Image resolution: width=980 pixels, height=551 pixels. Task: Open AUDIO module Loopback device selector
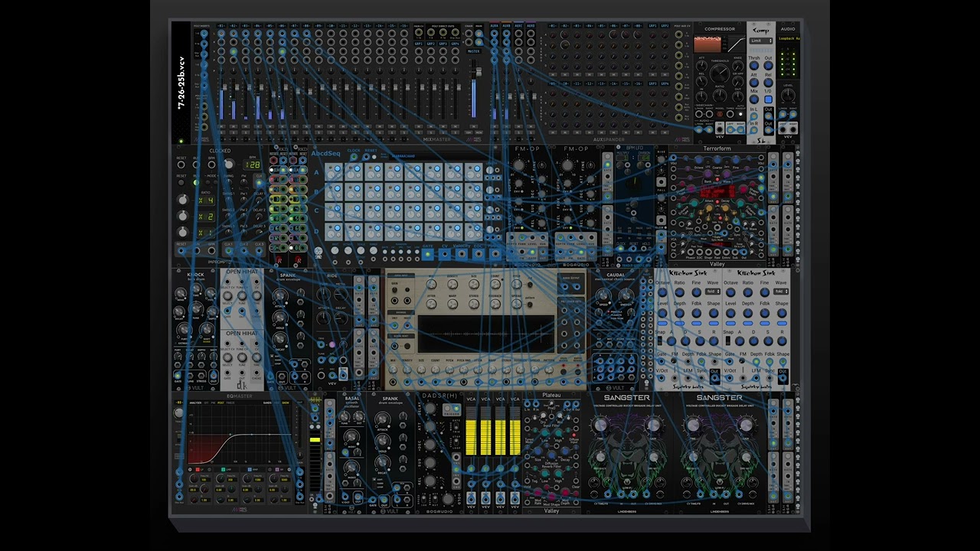point(789,38)
